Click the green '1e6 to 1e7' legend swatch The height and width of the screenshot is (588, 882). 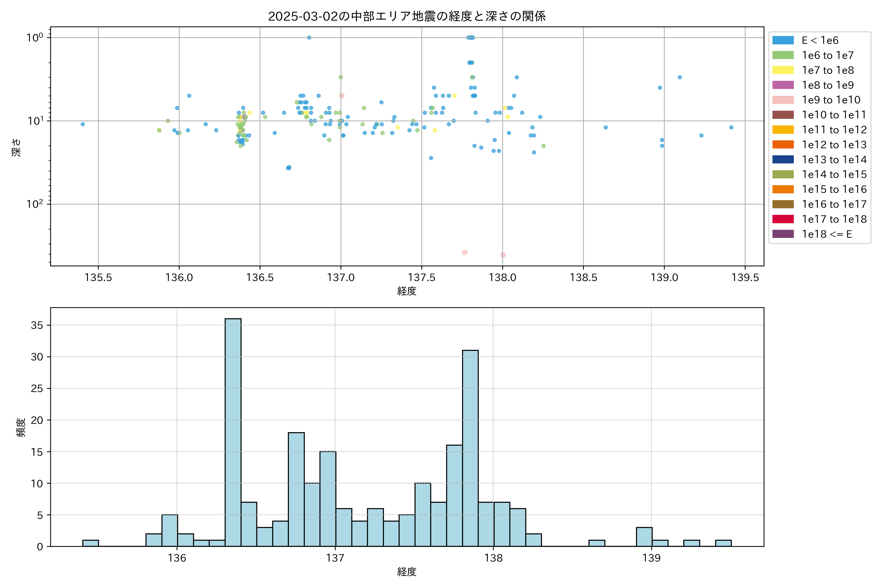[783, 55]
